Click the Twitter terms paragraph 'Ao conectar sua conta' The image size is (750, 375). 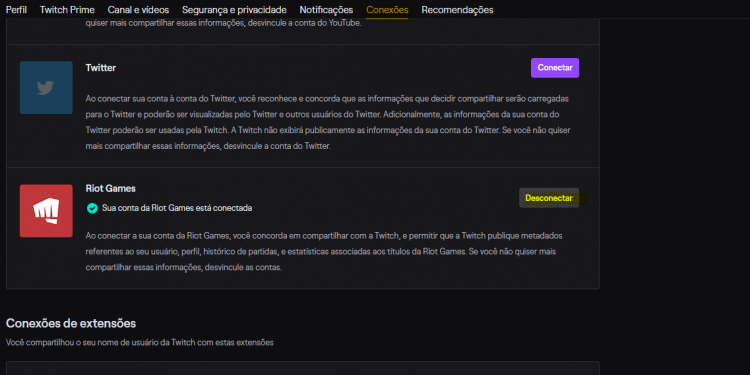point(328,122)
